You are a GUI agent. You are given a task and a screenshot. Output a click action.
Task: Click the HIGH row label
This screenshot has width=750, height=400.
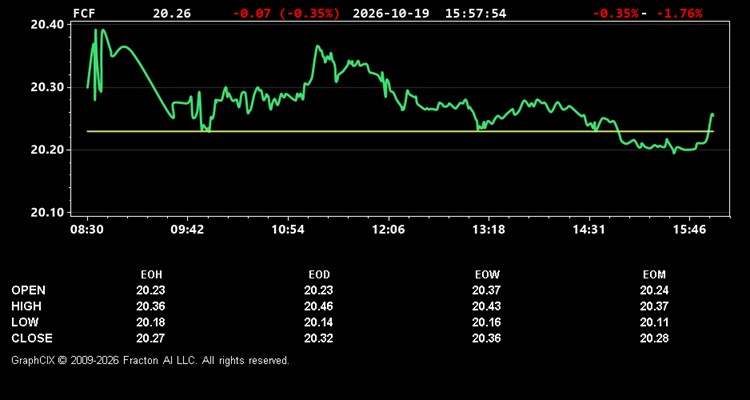pyautogui.click(x=26, y=306)
